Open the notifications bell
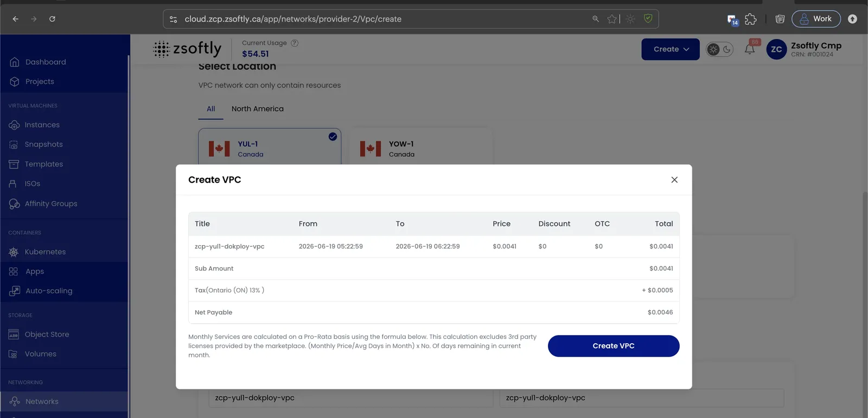This screenshot has width=868, height=418. pos(750,49)
